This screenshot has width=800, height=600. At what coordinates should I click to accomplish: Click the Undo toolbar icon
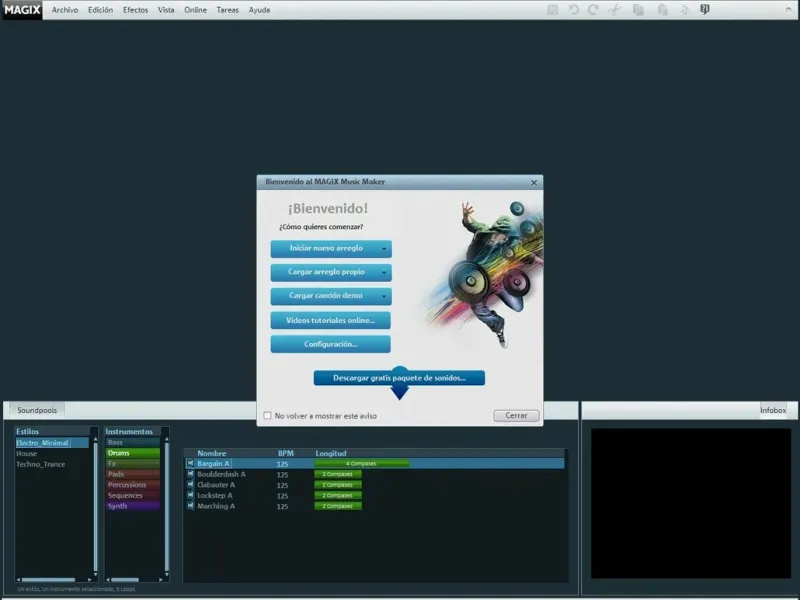[573, 10]
